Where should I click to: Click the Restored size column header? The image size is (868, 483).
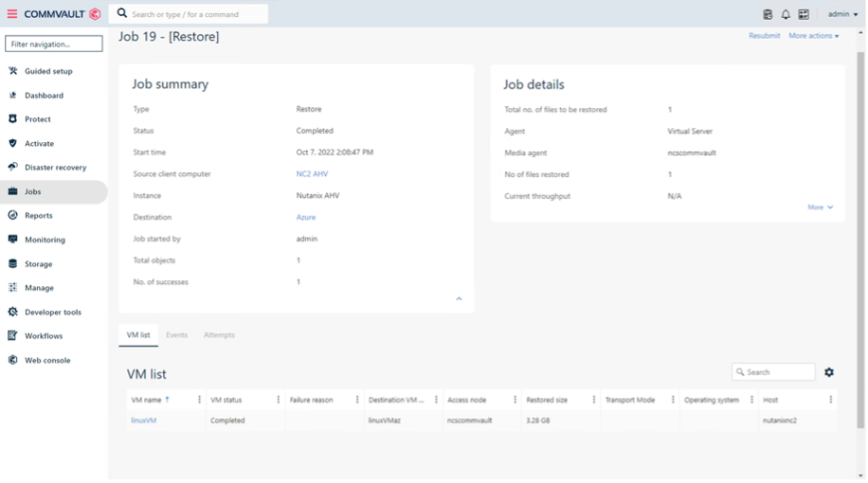(547, 400)
